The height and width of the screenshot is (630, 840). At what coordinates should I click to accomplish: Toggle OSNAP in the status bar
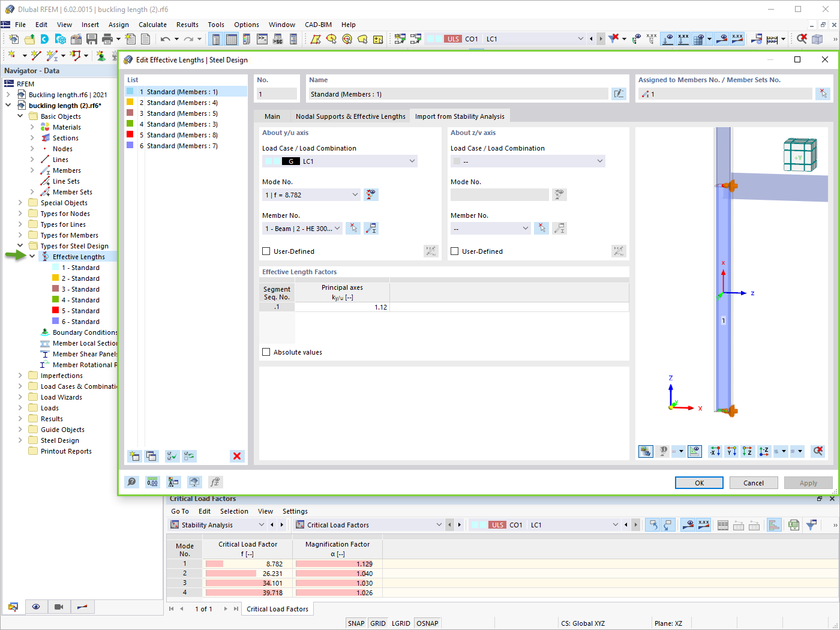[427, 623]
